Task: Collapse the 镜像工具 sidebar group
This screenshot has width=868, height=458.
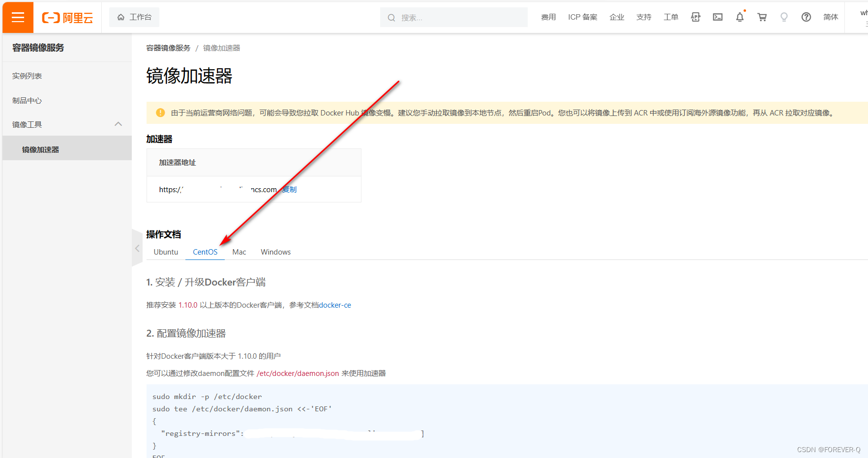Action: [x=118, y=124]
